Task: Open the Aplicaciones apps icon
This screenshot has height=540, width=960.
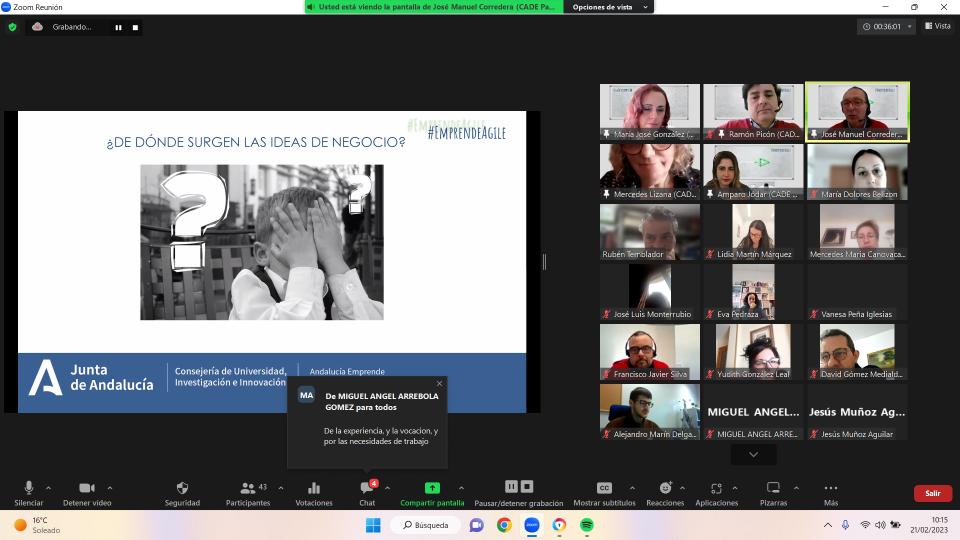Action: coord(716,488)
